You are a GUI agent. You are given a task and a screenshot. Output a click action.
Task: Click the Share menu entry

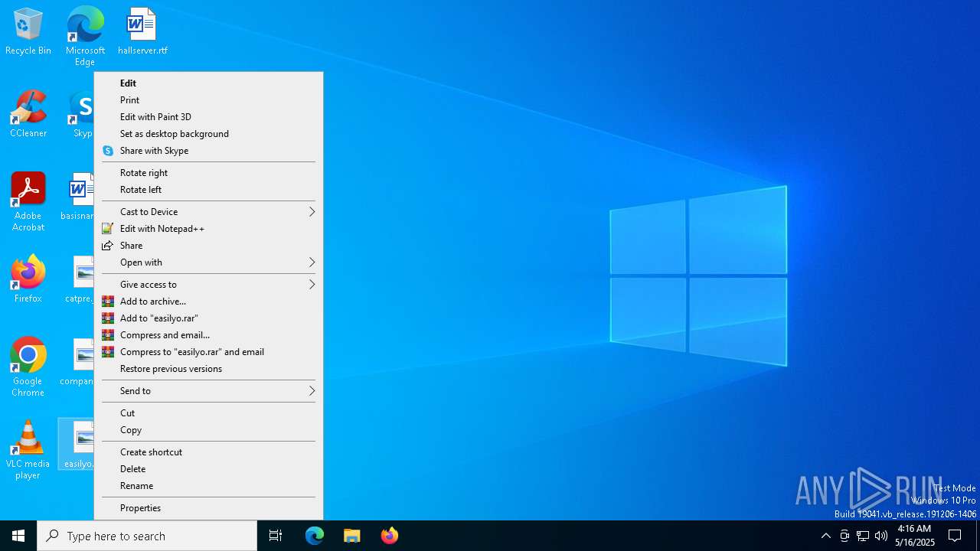[x=208, y=246]
